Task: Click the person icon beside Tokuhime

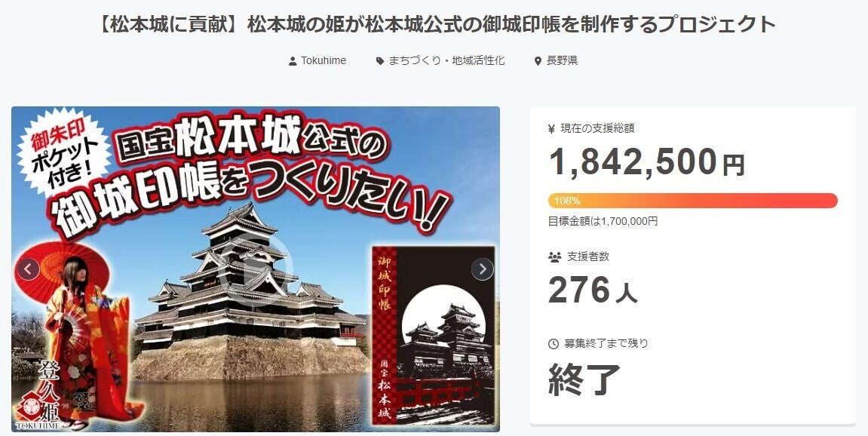Action: 293,61
